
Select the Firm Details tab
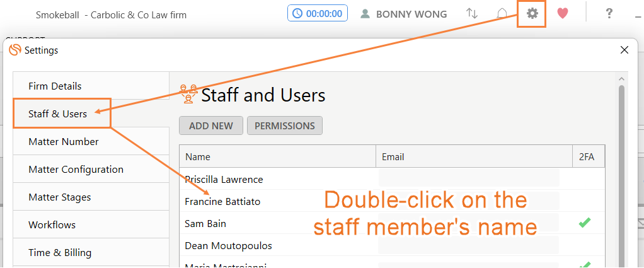(x=91, y=86)
